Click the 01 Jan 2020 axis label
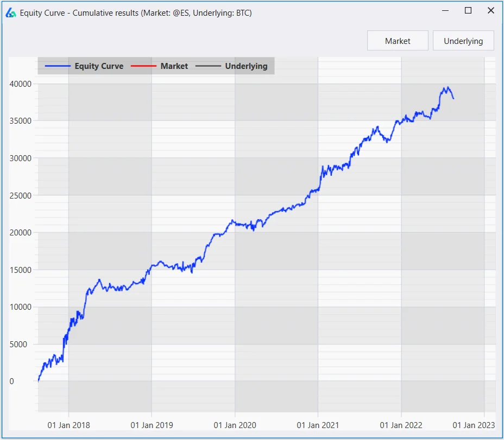 (x=235, y=425)
